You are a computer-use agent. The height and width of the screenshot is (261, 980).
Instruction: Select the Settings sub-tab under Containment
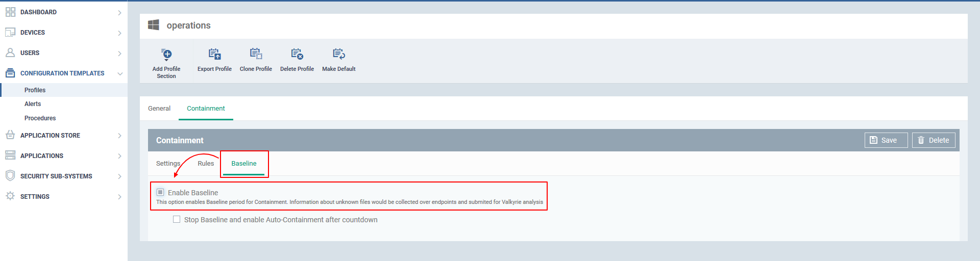click(168, 164)
